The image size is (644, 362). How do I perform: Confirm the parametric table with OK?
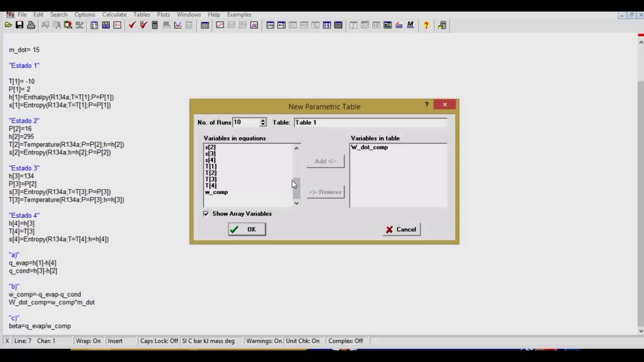pos(247,229)
